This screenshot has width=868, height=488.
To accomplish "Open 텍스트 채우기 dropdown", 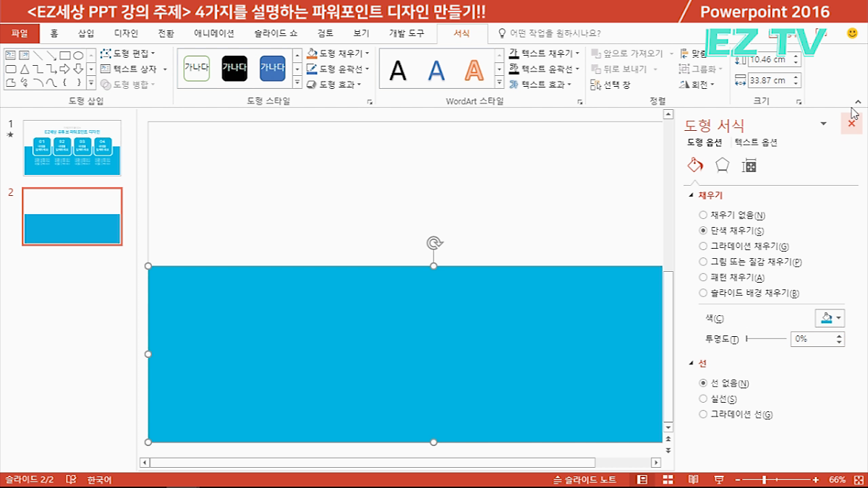I will tap(544, 53).
